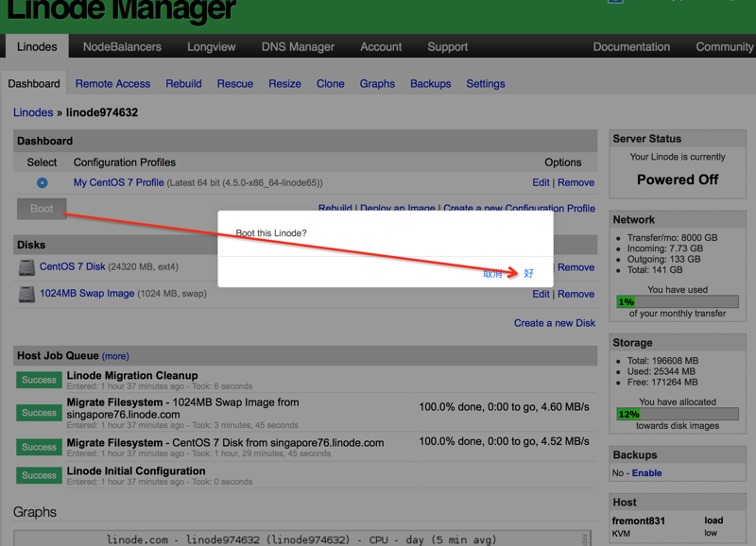The height and width of the screenshot is (546, 756).
Task: Click the Transfer/mo: 8000 GB entry
Action: pyautogui.click(x=672, y=238)
